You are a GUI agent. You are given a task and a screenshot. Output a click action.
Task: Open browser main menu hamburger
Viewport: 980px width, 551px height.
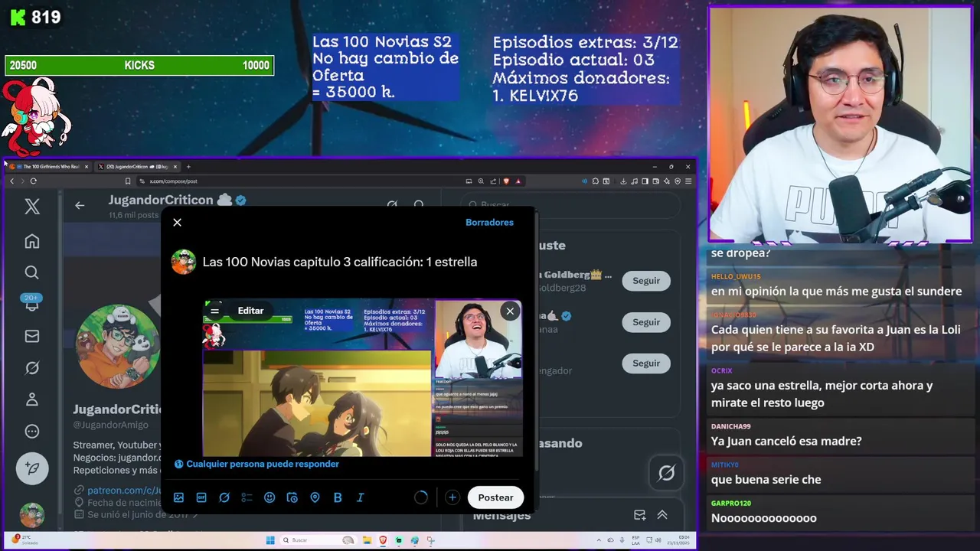coord(688,181)
